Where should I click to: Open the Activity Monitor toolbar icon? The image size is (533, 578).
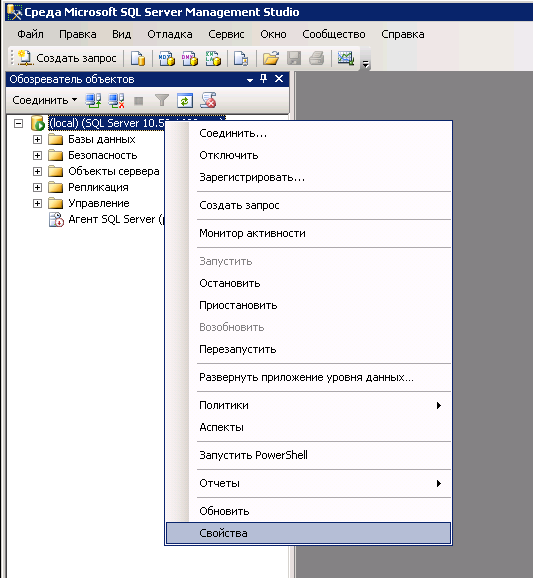(x=346, y=58)
